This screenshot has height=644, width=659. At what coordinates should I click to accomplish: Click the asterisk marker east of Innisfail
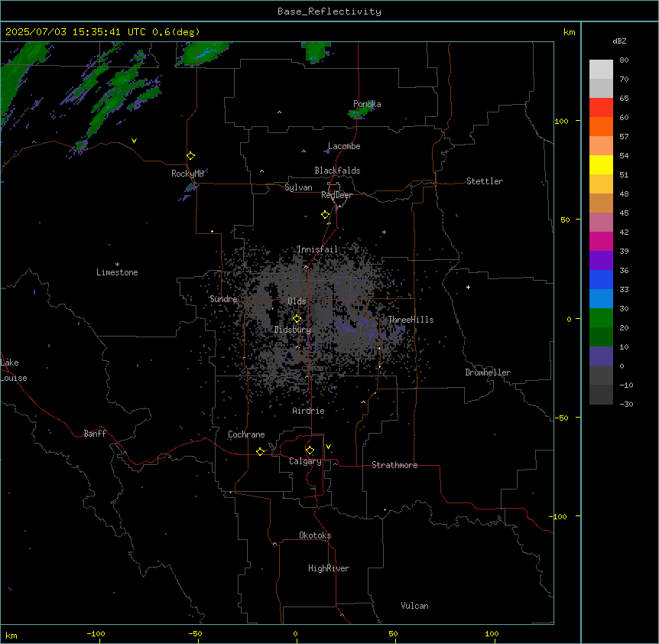(x=384, y=232)
